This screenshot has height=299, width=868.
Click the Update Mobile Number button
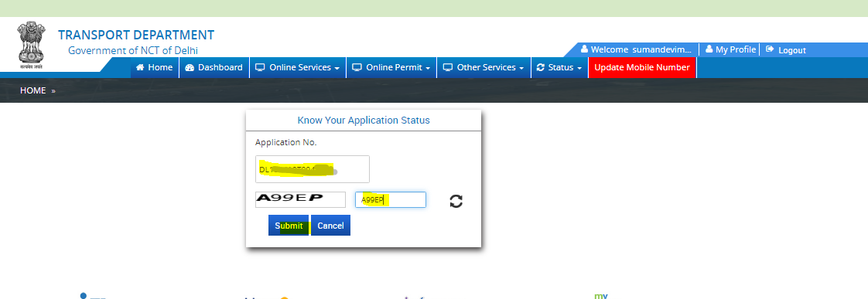pyautogui.click(x=642, y=67)
